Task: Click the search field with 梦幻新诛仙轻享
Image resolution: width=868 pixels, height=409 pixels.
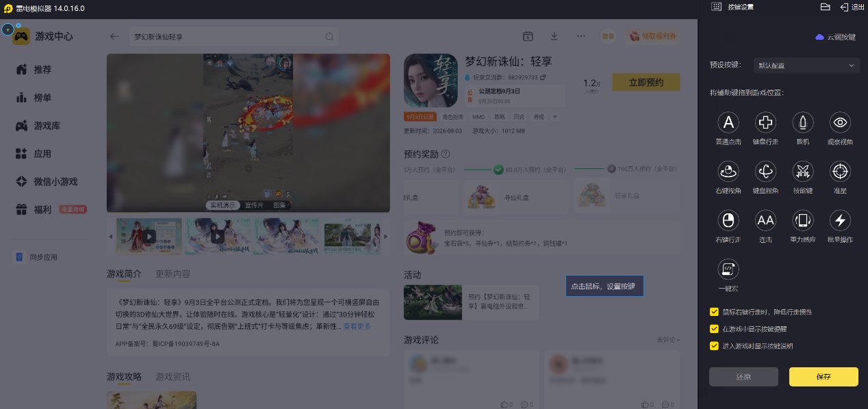Action: pos(233,36)
